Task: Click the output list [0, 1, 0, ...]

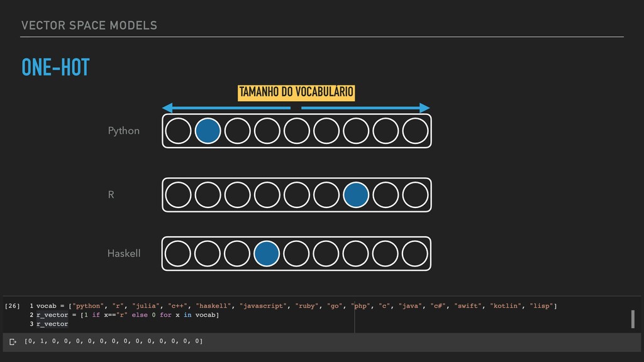Action: coord(114,341)
